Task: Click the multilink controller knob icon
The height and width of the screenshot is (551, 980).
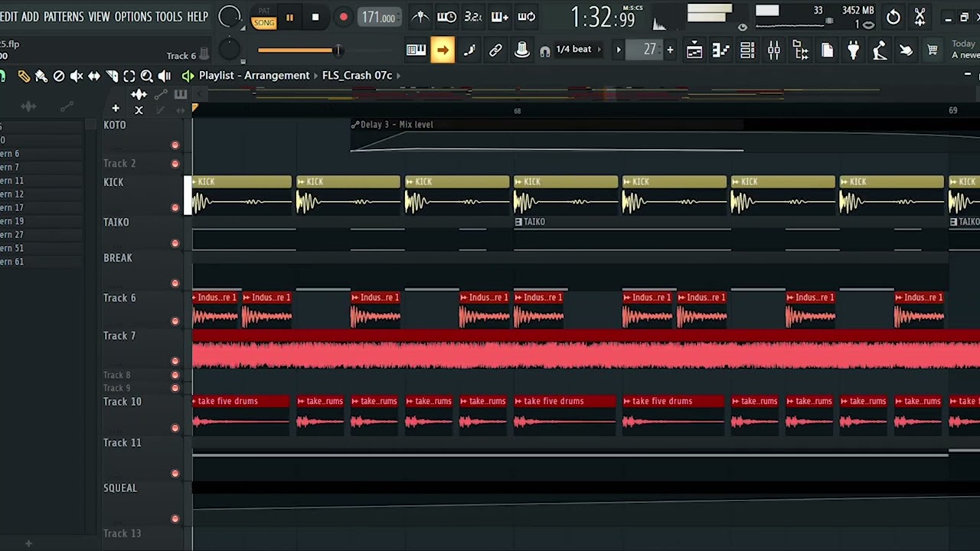Action: tap(521, 51)
